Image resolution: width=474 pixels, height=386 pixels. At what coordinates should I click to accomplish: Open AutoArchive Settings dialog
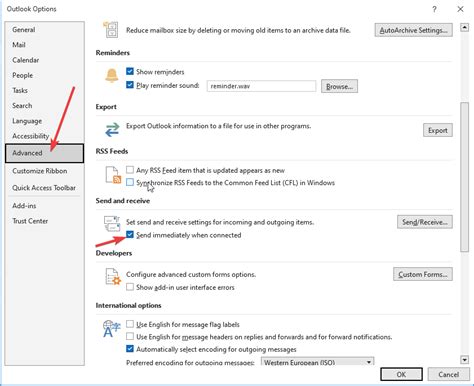(413, 30)
